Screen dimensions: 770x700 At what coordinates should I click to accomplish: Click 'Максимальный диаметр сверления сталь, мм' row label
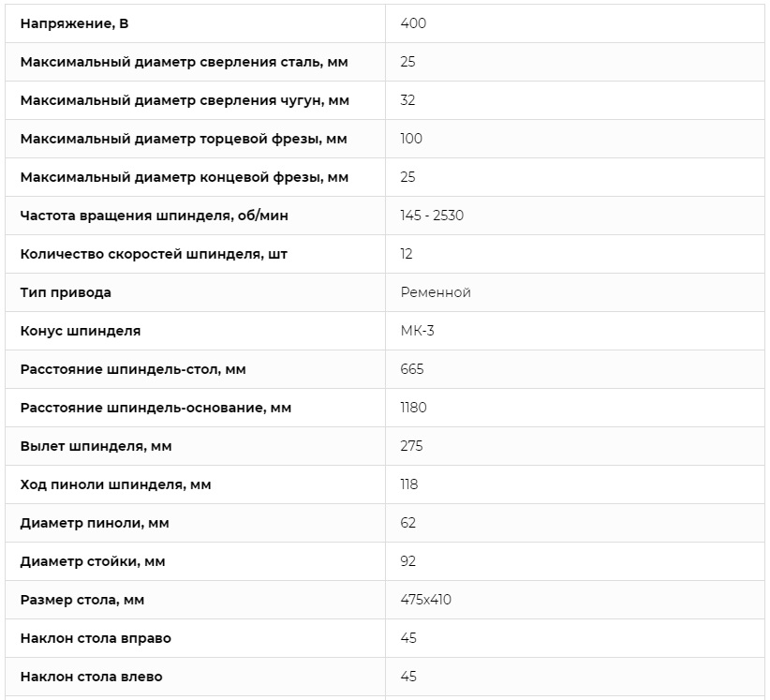point(185,62)
